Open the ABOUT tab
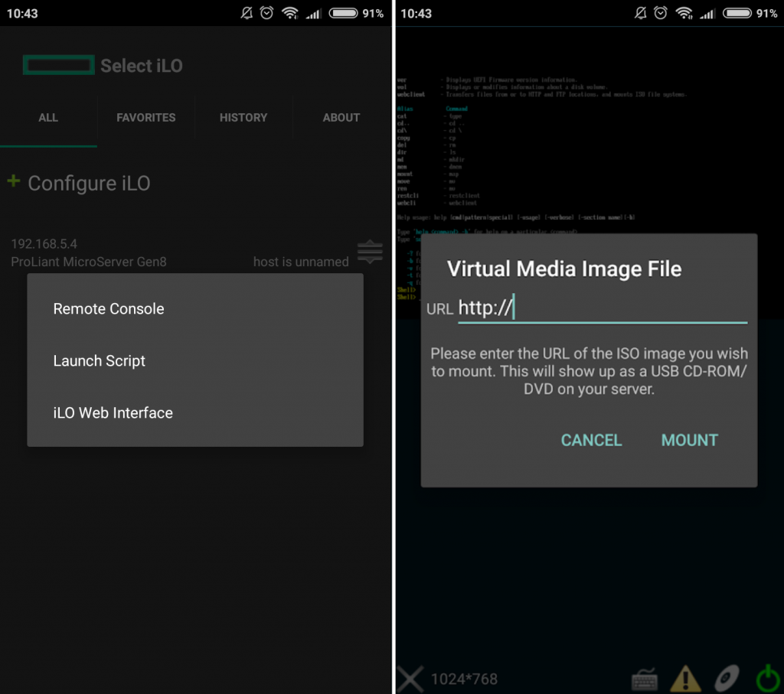 pyautogui.click(x=341, y=118)
